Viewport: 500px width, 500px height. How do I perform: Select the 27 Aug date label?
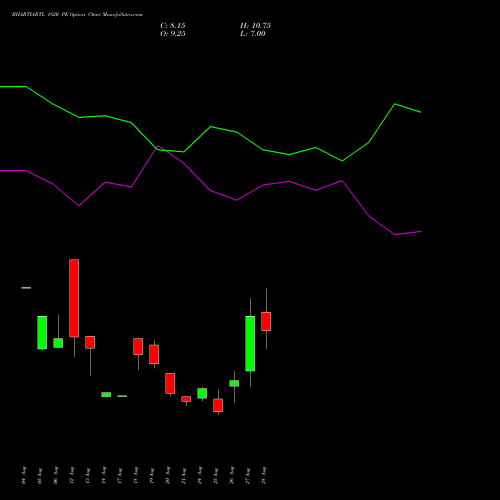tap(248, 475)
